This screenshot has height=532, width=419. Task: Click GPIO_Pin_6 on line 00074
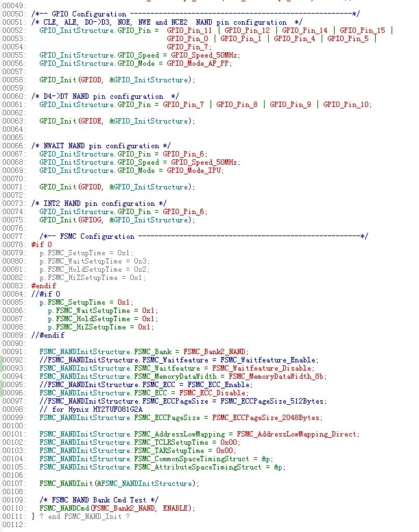(183, 211)
